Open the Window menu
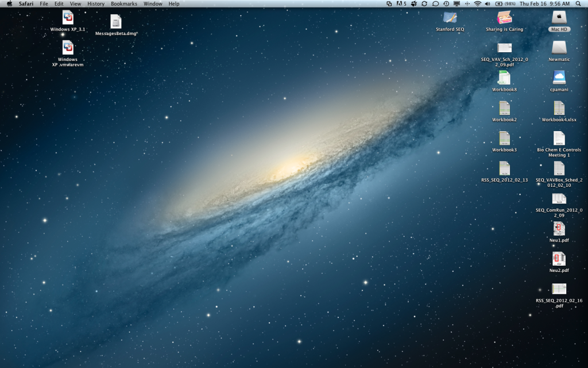588x368 pixels. pyautogui.click(x=153, y=4)
